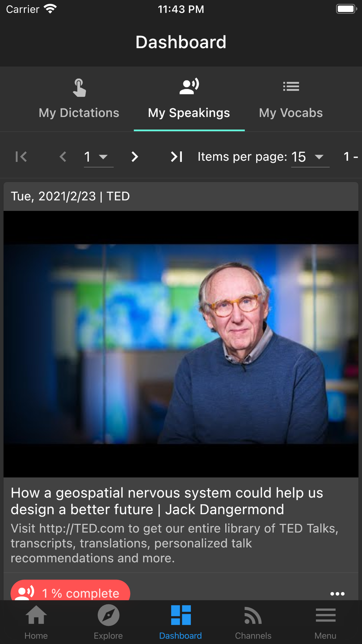Go to the next page
This screenshot has width=362, height=644.
(x=135, y=157)
